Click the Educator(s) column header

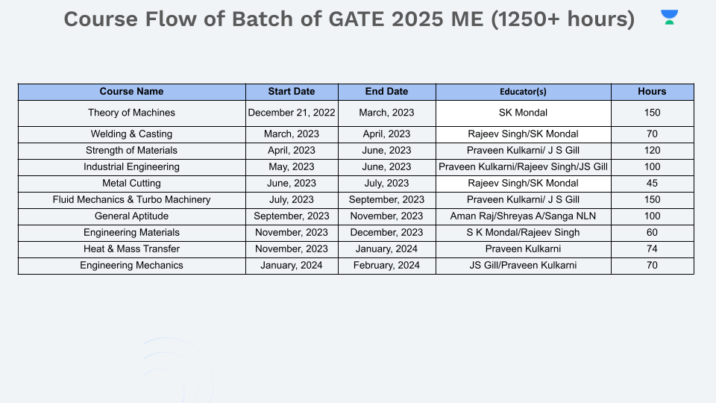tap(523, 92)
